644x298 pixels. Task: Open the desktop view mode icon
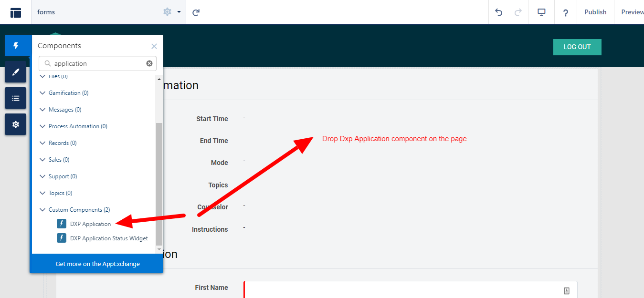[541, 12]
